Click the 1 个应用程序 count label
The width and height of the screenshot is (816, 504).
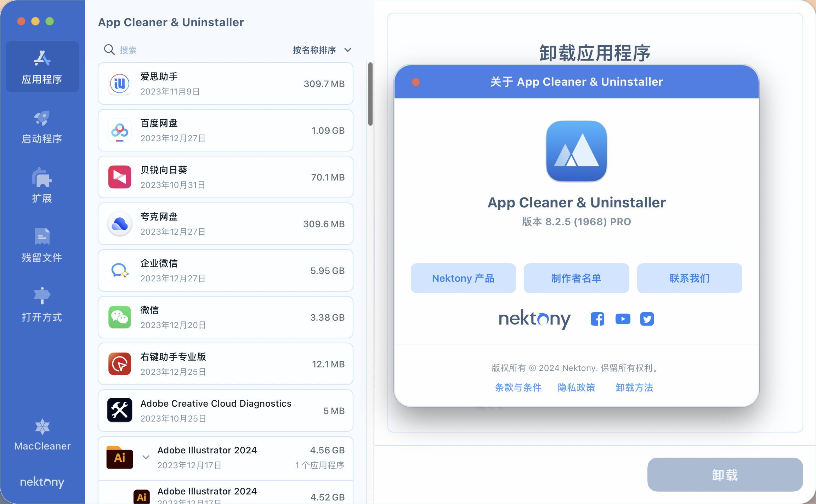[x=319, y=465]
